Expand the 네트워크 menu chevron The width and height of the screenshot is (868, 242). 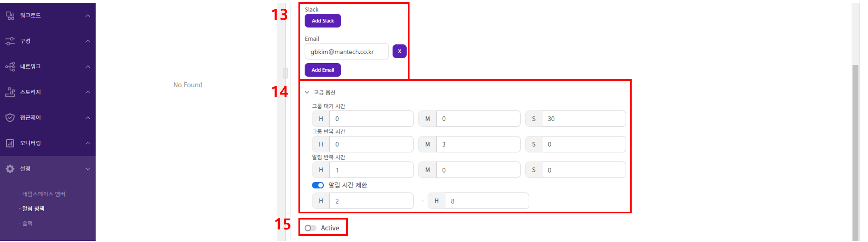[x=88, y=67]
